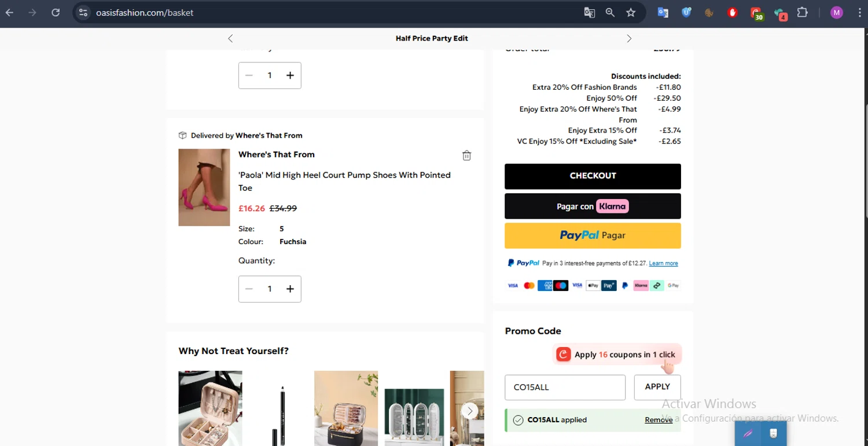Show the previous promo banner message
This screenshot has height=446, width=868.
click(x=230, y=38)
